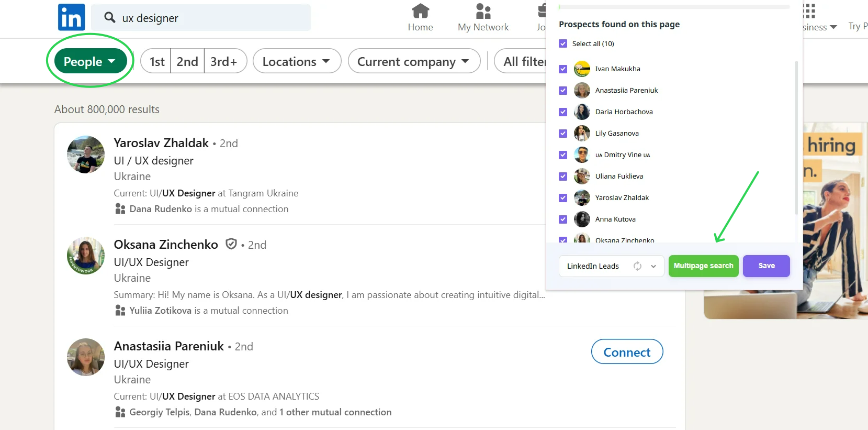The height and width of the screenshot is (430, 868).
Task: Expand the People filter dropdown
Action: (90, 61)
